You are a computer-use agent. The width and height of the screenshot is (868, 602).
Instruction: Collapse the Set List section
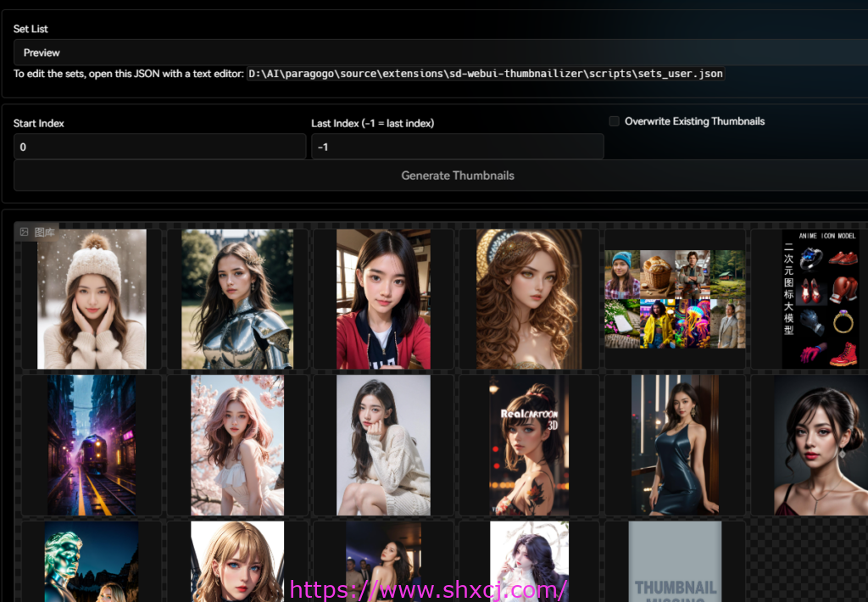[31, 28]
